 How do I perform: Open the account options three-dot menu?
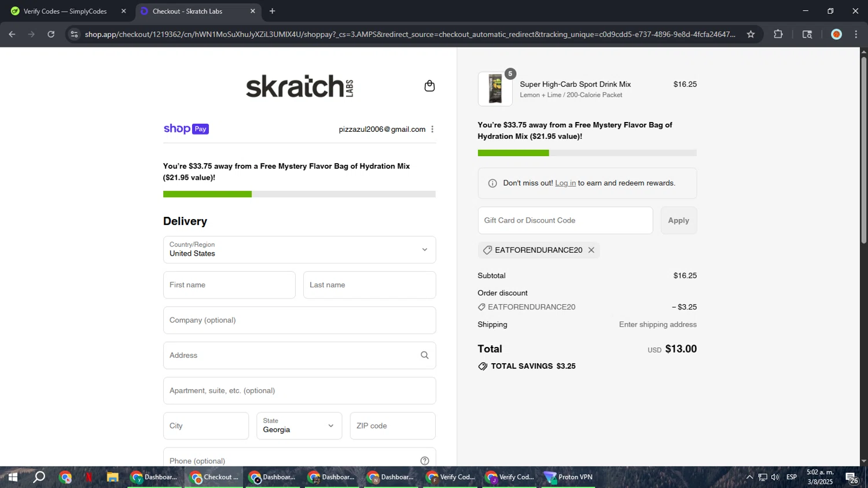click(432, 129)
